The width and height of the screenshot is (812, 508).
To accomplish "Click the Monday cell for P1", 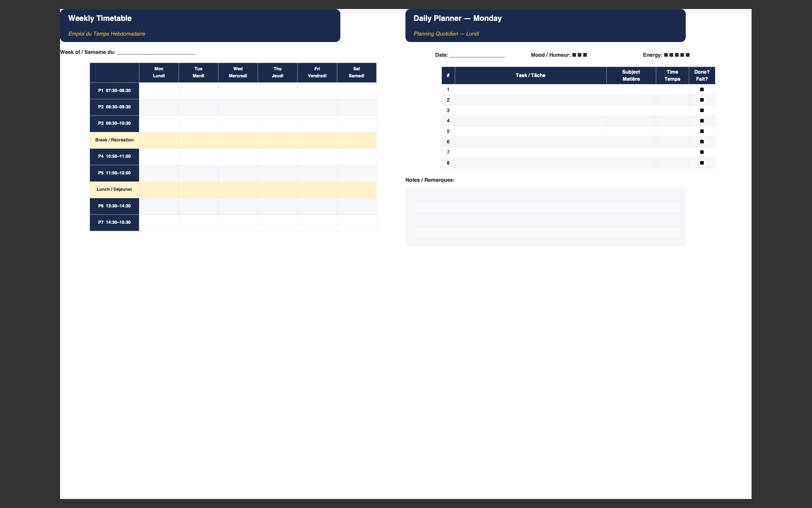I will (x=159, y=91).
